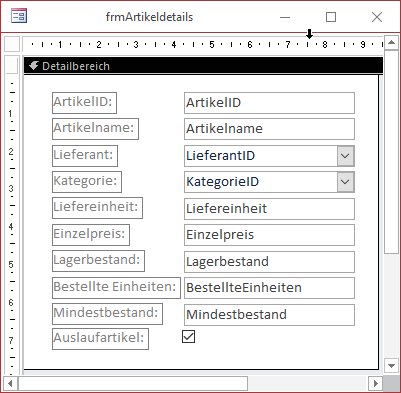401x393 pixels.
Task: Select the Einzelpreis text box
Action: (269, 235)
